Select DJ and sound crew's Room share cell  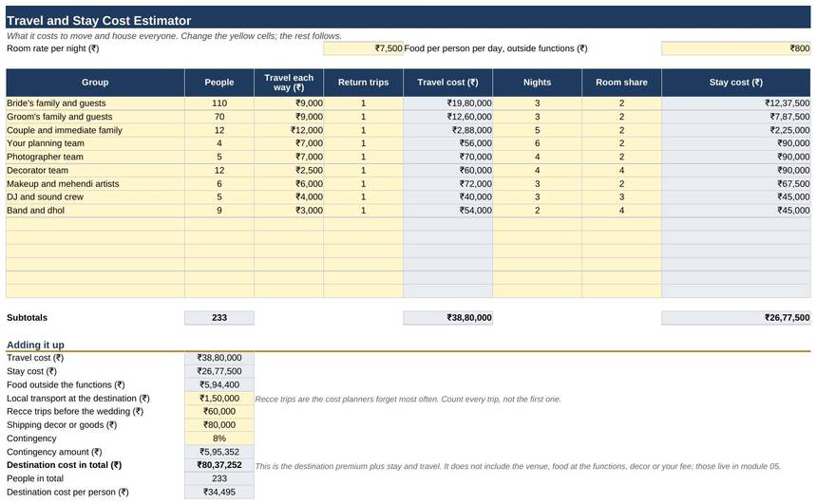click(x=621, y=196)
